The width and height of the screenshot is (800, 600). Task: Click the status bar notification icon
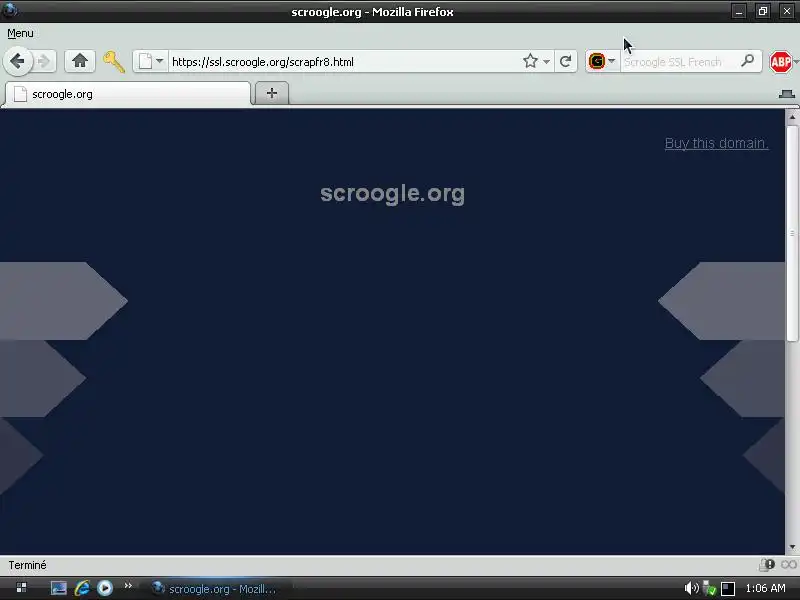click(767, 565)
